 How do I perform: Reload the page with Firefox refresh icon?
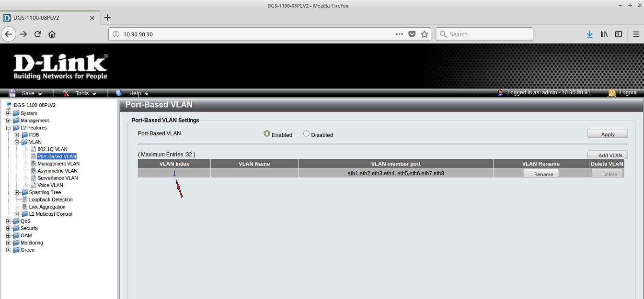pos(38,34)
